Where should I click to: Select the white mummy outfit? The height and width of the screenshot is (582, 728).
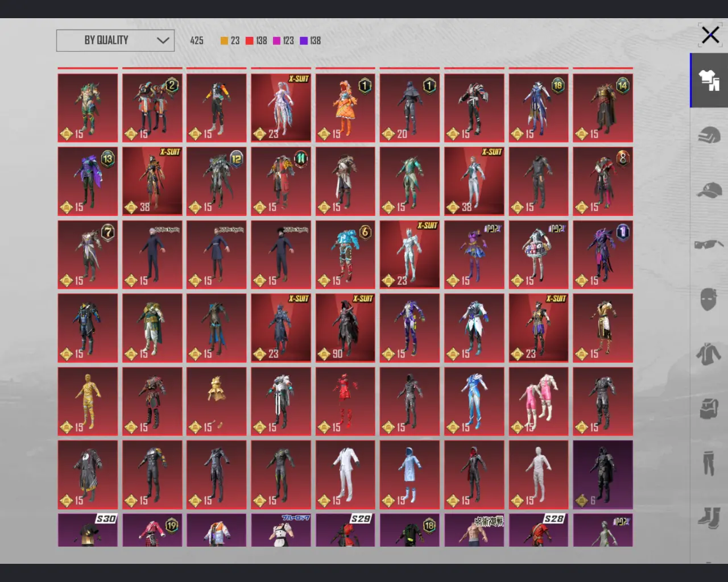539,475
